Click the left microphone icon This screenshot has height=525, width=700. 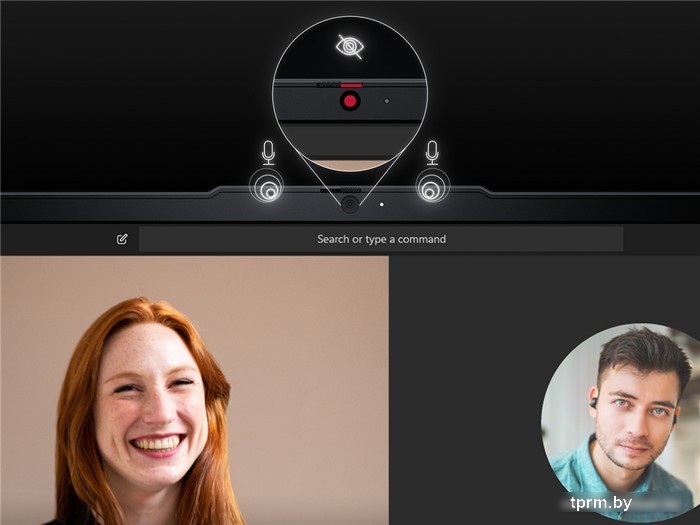[x=267, y=152]
